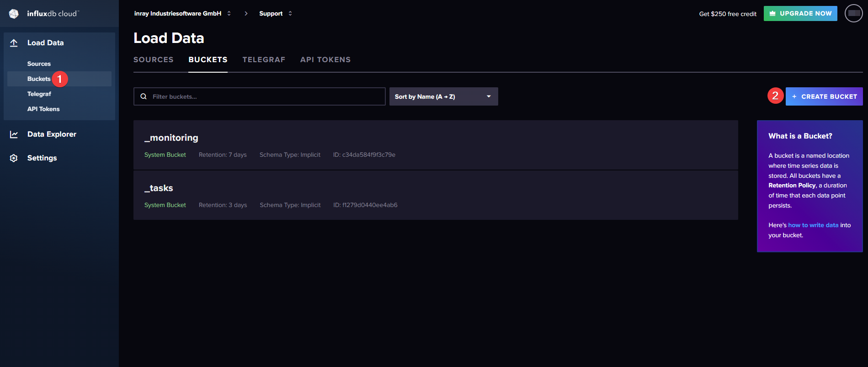
Task: Open the API Tokens tab
Action: 325,59
